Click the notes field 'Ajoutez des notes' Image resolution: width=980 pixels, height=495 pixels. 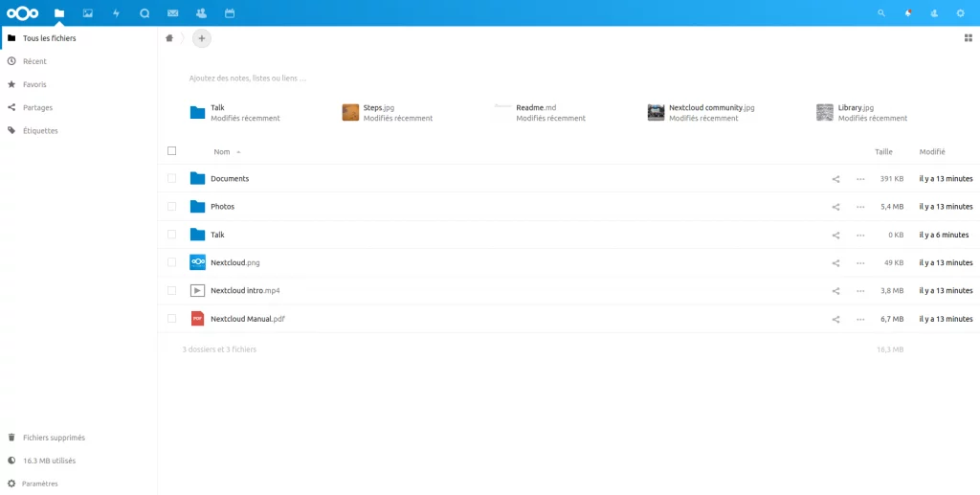(x=248, y=79)
